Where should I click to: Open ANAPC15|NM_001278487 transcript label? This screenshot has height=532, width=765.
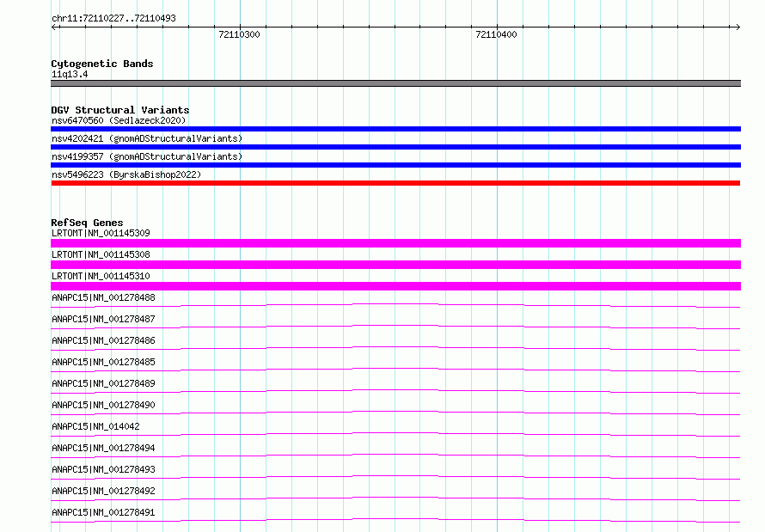pyautogui.click(x=103, y=319)
